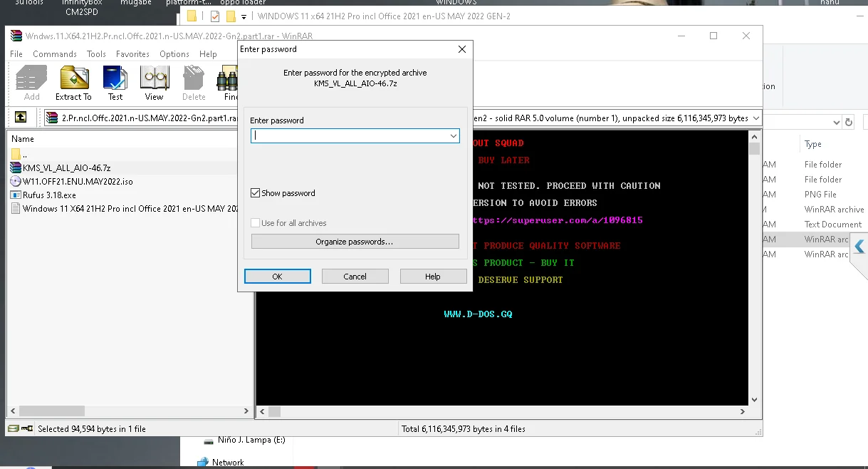Open the Tools menu

point(96,54)
